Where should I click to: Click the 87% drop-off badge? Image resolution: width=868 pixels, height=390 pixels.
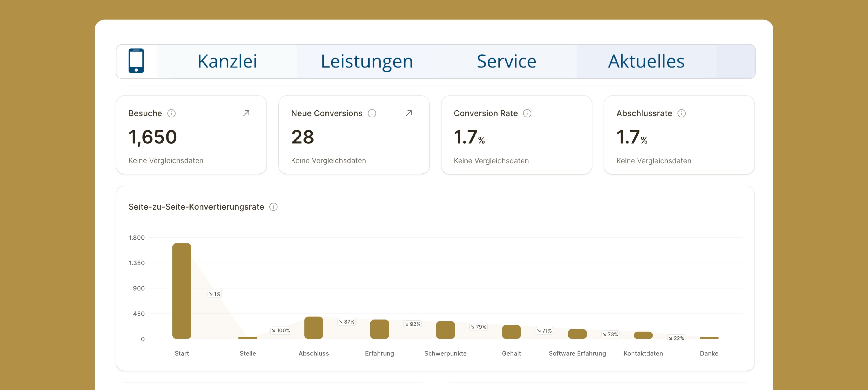(x=347, y=322)
